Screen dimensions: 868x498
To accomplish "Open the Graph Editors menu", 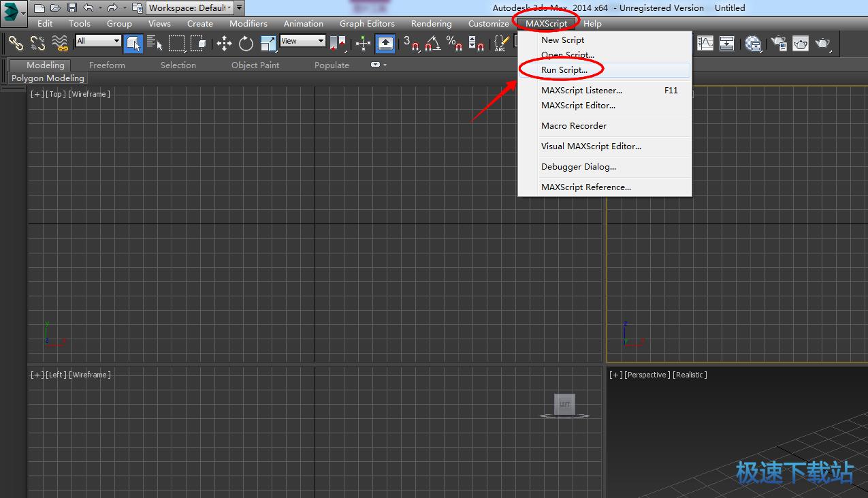I will pyautogui.click(x=367, y=23).
